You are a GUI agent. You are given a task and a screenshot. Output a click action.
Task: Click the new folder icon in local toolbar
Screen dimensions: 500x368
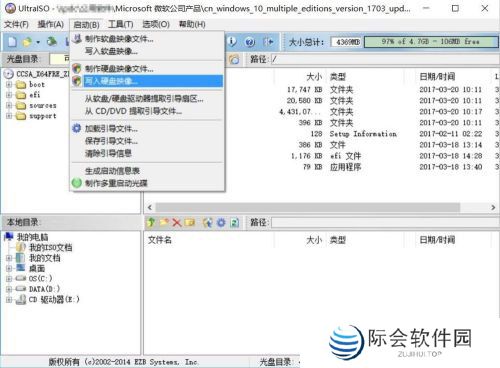pos(164,222)
